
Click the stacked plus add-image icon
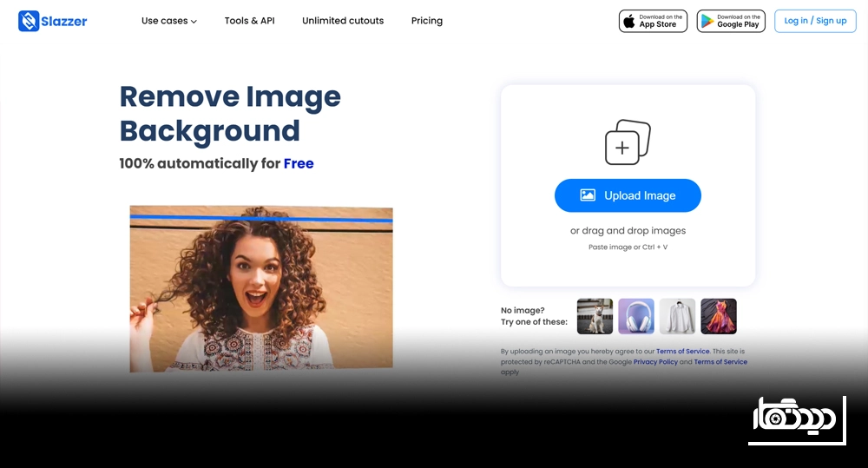628,142
